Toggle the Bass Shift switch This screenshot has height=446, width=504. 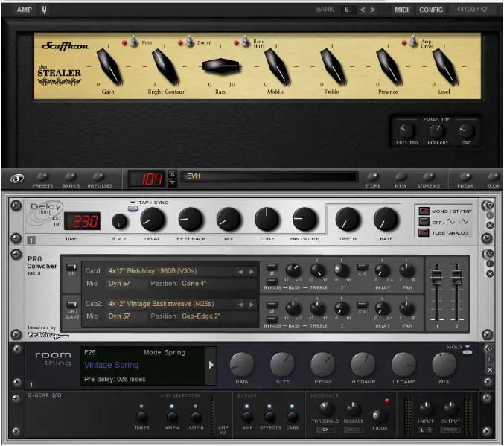[246, 42]
